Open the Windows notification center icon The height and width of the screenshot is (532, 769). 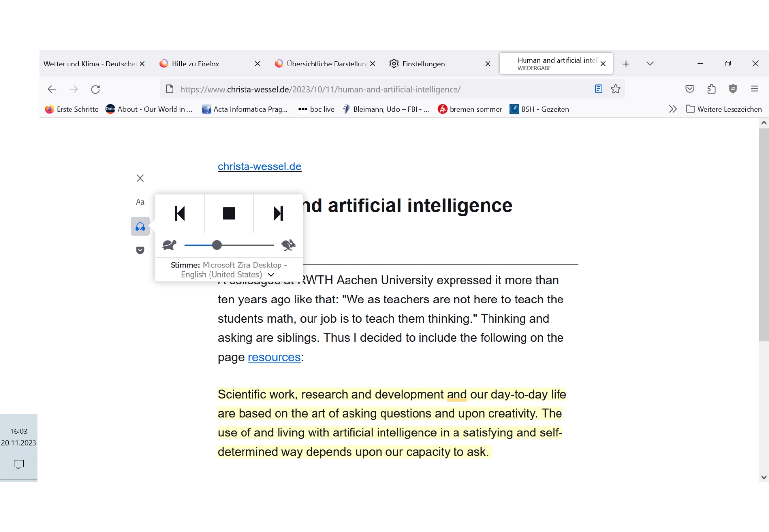pos(19,464)
